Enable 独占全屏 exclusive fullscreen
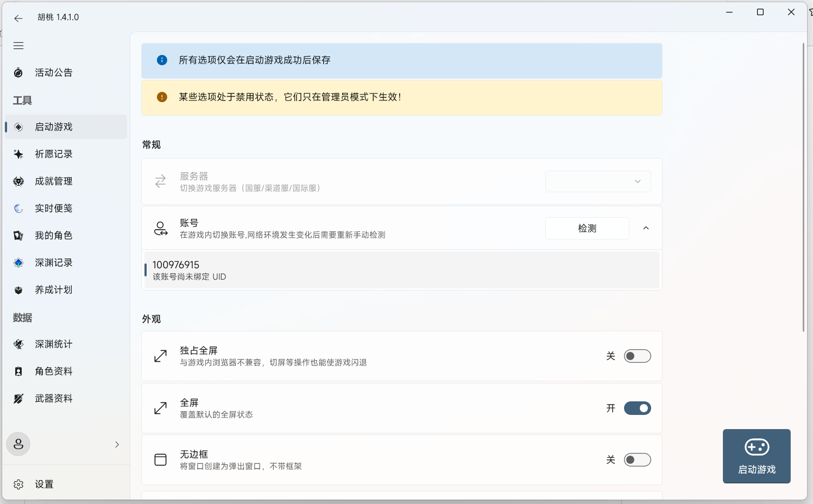The width and height of the screenshot is (813, 504). point(637,356)
